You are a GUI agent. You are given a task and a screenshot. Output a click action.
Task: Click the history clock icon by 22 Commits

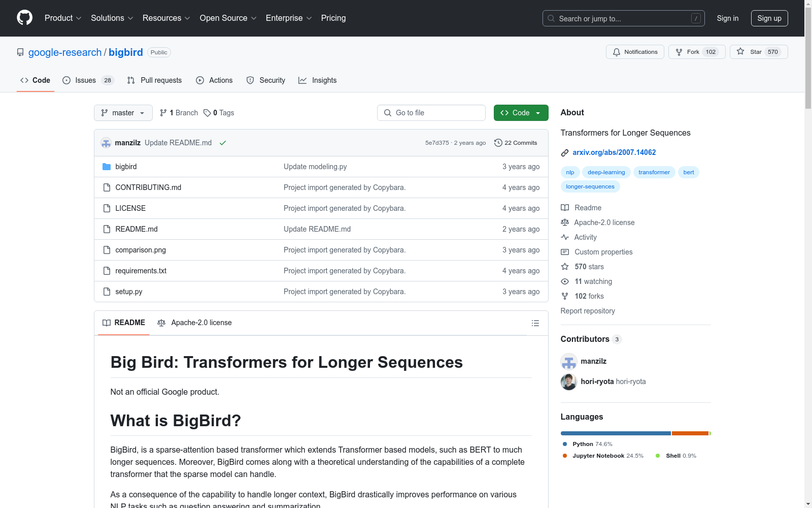pyautogui.click(x=498, y=143)
